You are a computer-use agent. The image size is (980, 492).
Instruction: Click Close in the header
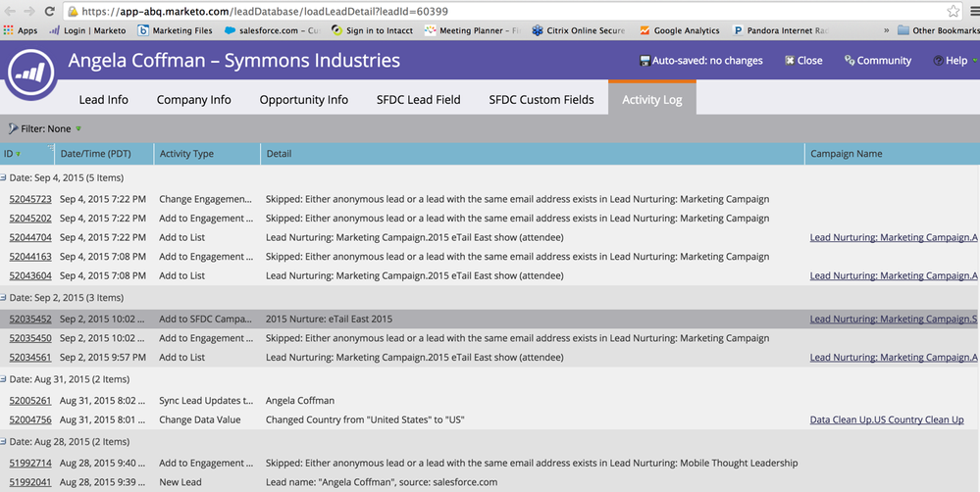pos(803,61)
